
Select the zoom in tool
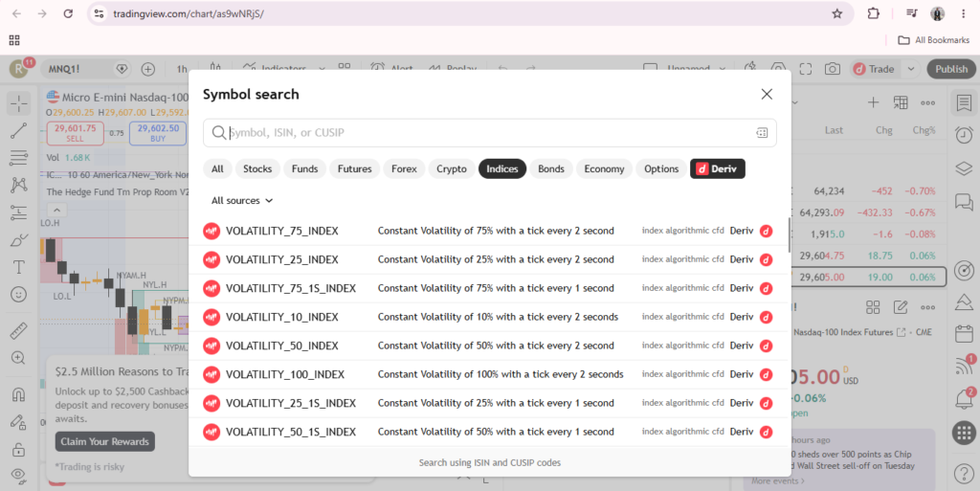click(19, 357)
